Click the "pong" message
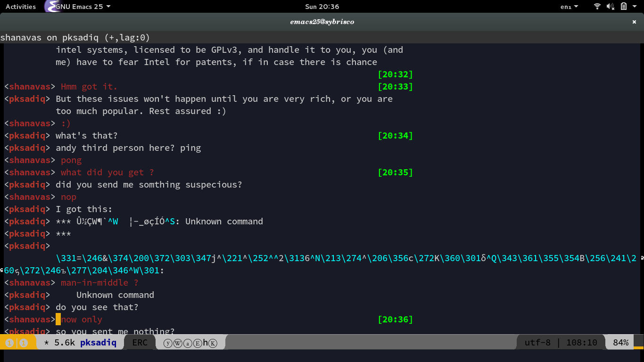Screen dimensions: 644x362 click(x=71, y=160)
